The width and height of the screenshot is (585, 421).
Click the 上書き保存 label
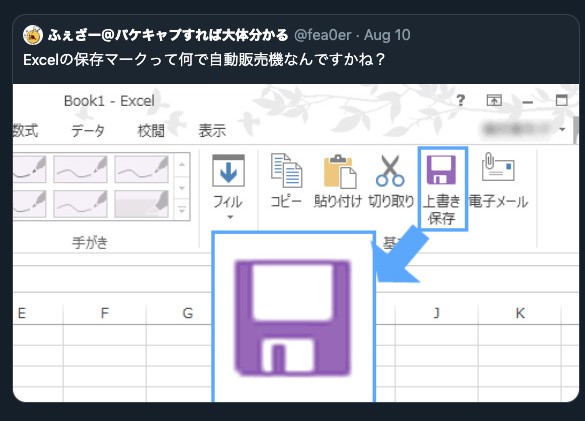pyautogui.click(x=442, y=210)
